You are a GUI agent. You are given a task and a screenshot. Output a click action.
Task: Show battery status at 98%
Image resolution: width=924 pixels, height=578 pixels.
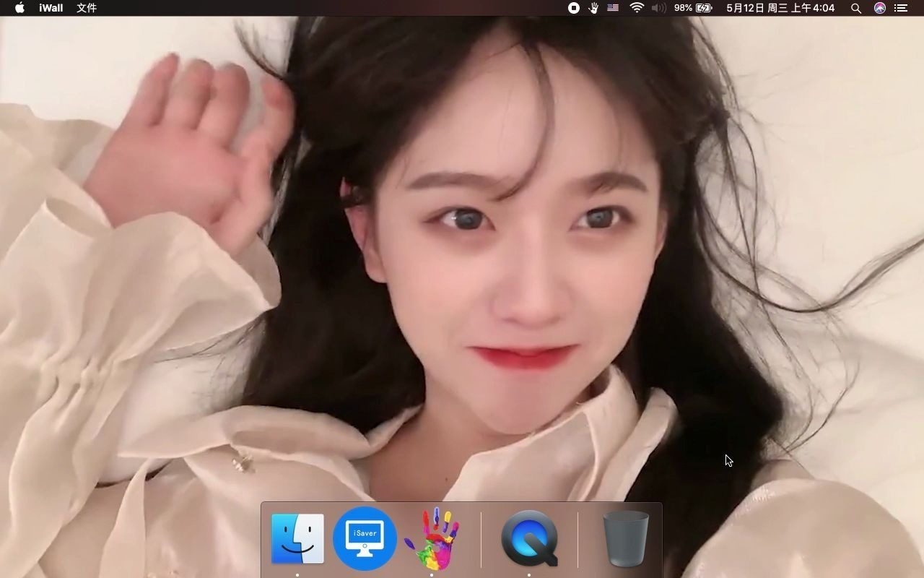coord(693,8)
